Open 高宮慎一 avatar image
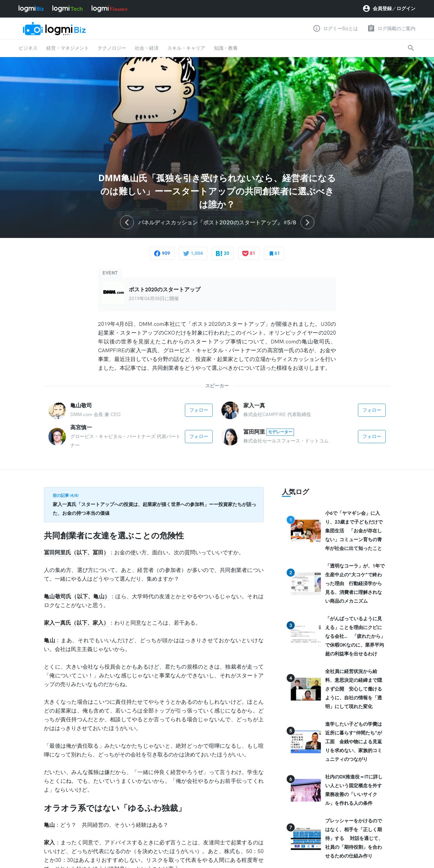This screenshot has height=868, width=434. [57, 436]
